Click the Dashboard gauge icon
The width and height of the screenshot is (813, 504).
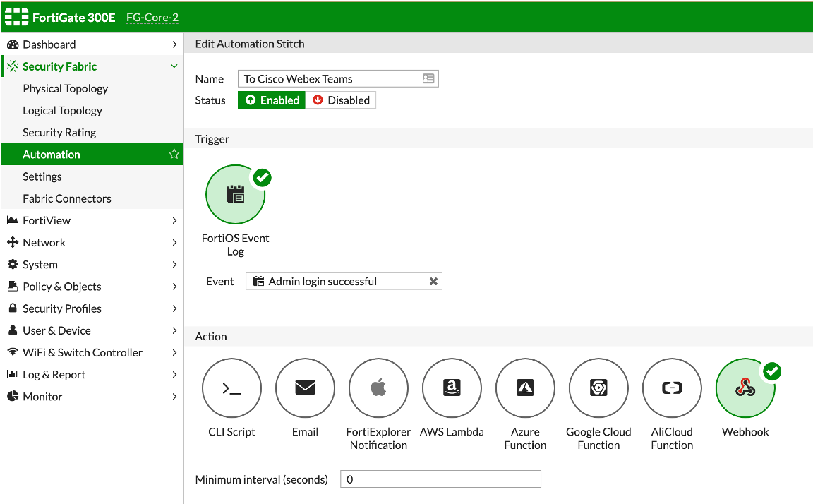(x=13, y=44)
